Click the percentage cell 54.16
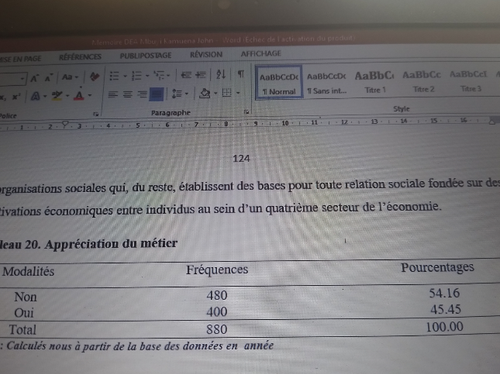500x374 pixels. (444, 293)
